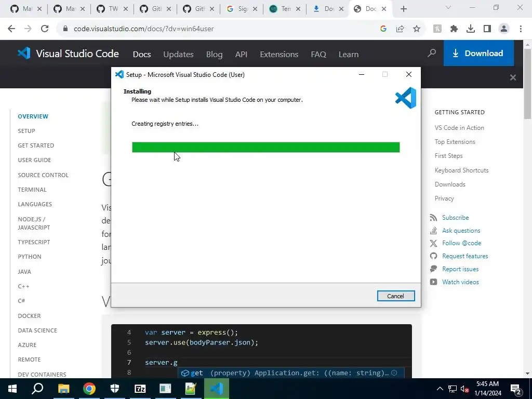The width and height of the screenshot is (532, 399).
Task: Show hidden tray icons chevron
Action: coord(440,389)
